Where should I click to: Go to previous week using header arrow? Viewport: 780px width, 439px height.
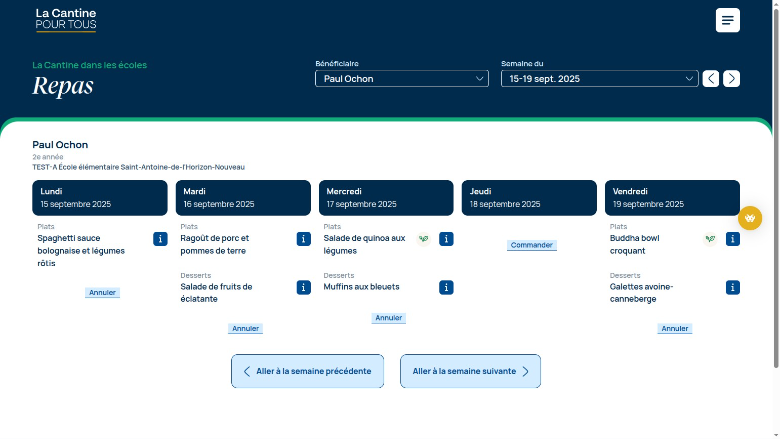[x=710, y=79]
